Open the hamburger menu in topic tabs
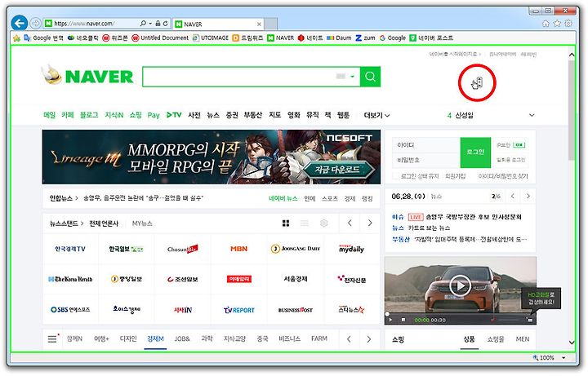 [x=52, y=339]
